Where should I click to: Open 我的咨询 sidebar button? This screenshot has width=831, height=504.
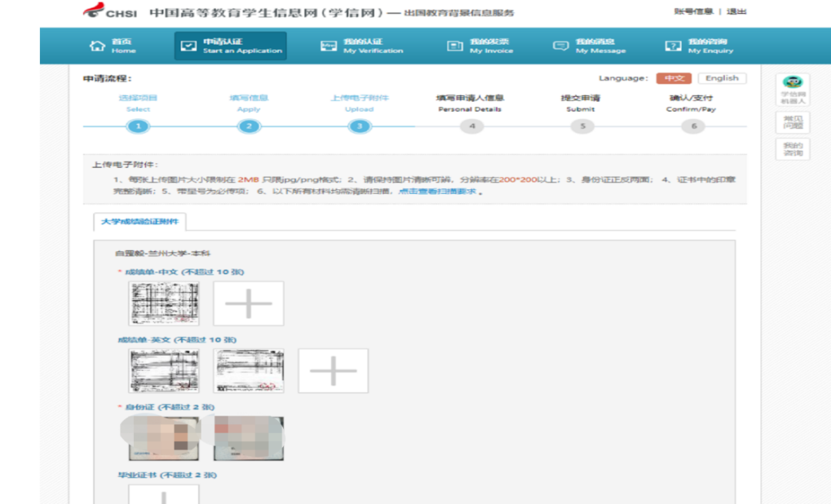click(x=793, y=149)
